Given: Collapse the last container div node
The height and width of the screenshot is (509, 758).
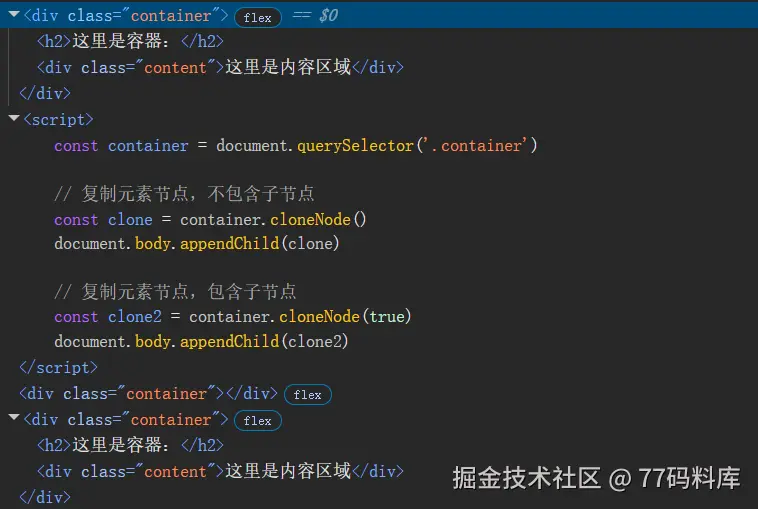Looking at the screenshot, I should (x=14, y=418).
